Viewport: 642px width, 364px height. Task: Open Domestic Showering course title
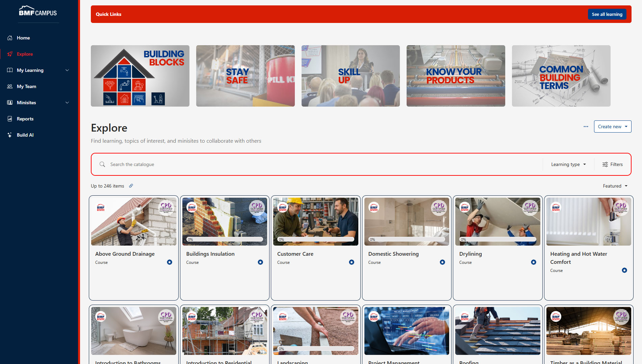point(393,254)
